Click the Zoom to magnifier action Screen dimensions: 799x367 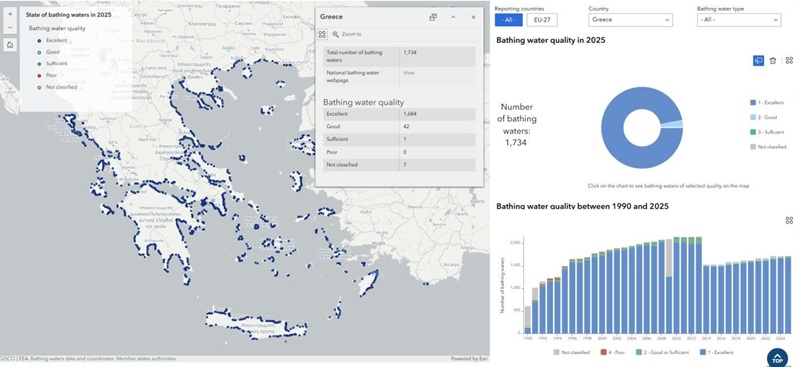pos(347,34)
